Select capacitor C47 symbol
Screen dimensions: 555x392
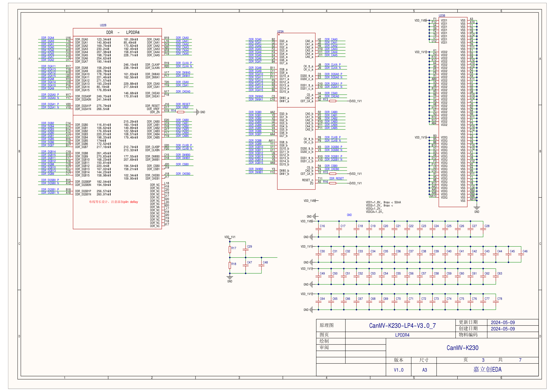pos(246,265)
